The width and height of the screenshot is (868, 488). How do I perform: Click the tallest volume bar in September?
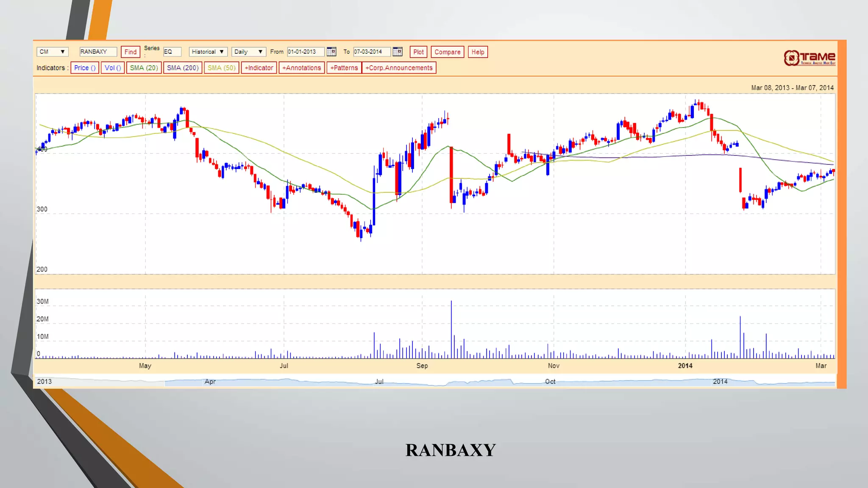coord(451,330)
